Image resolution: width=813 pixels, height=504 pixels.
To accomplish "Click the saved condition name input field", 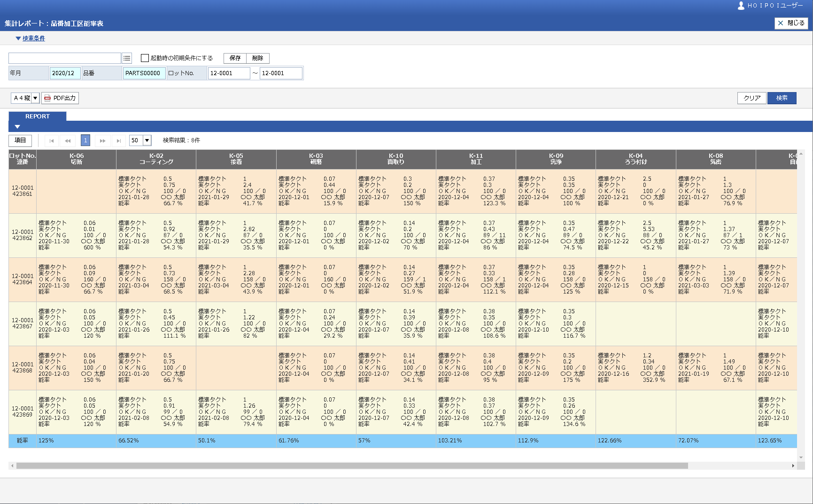I will [x=65, y=58].
